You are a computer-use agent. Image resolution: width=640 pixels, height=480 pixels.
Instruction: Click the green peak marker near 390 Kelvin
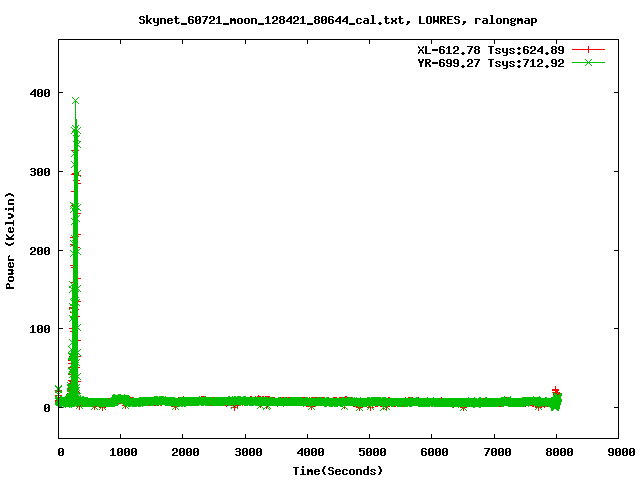click(76, 101)
